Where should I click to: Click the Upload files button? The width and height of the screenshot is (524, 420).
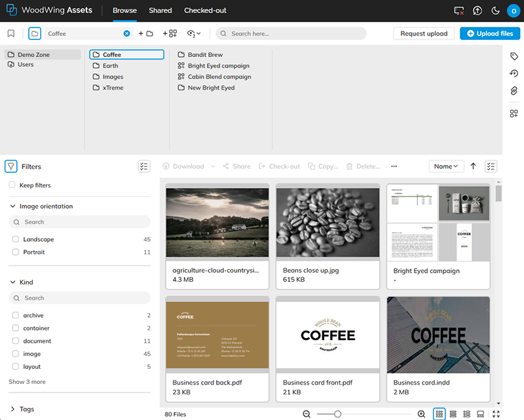[490, 33]
